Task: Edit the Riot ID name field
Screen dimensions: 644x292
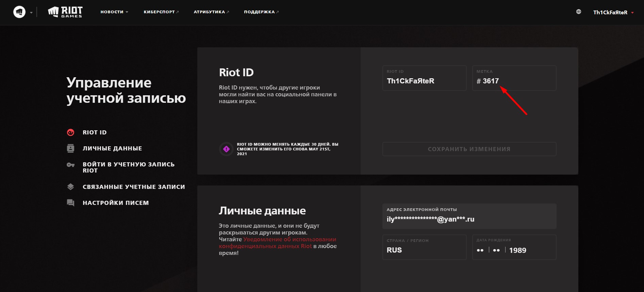Action: click(424, 78)
